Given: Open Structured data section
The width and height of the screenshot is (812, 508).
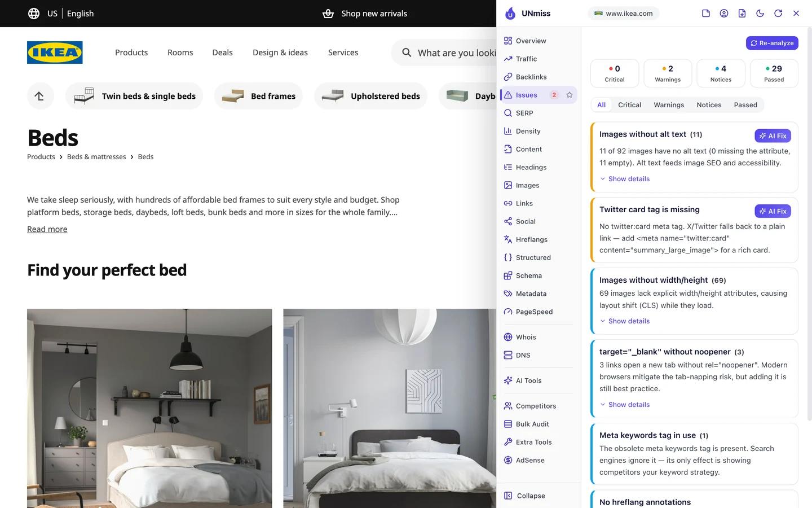Looking at the screenshot, I should (x=539, y=257).
